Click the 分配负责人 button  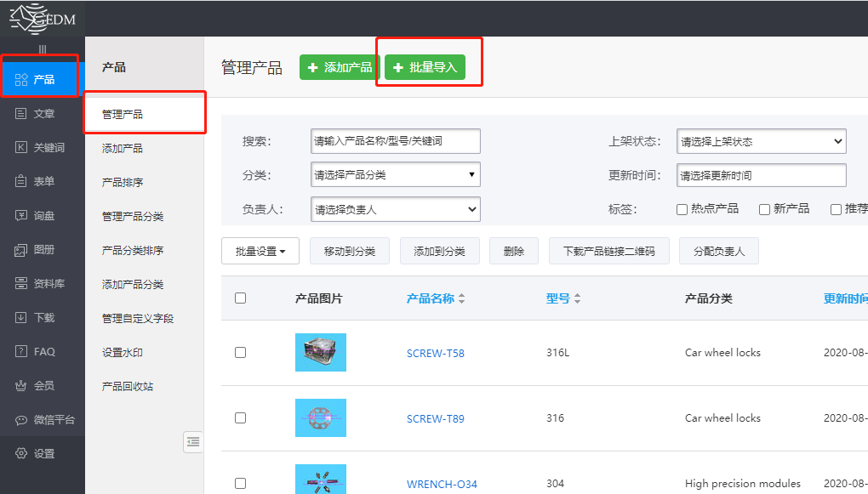click(719, 251)
